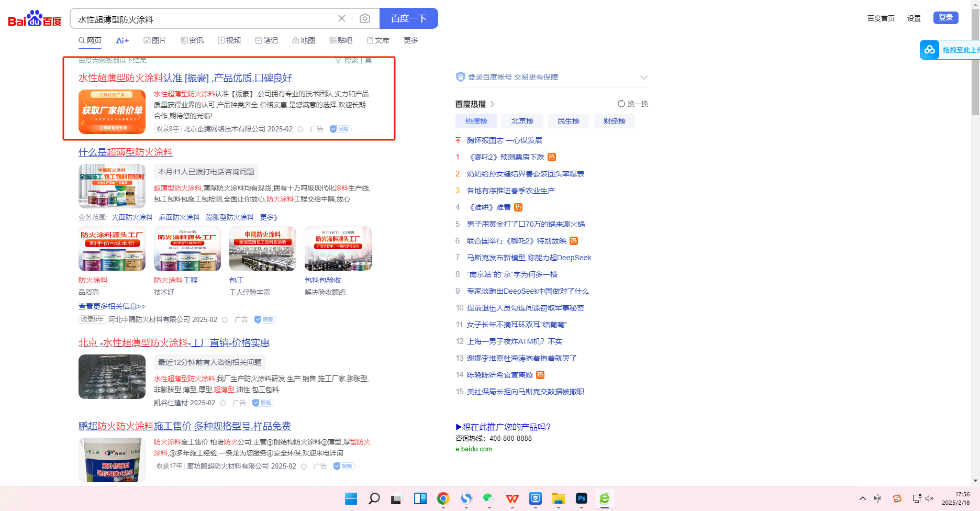Open the 设置 link
Image resolution: width=980 pixels, height=511 pixels.
coord(914,18)
